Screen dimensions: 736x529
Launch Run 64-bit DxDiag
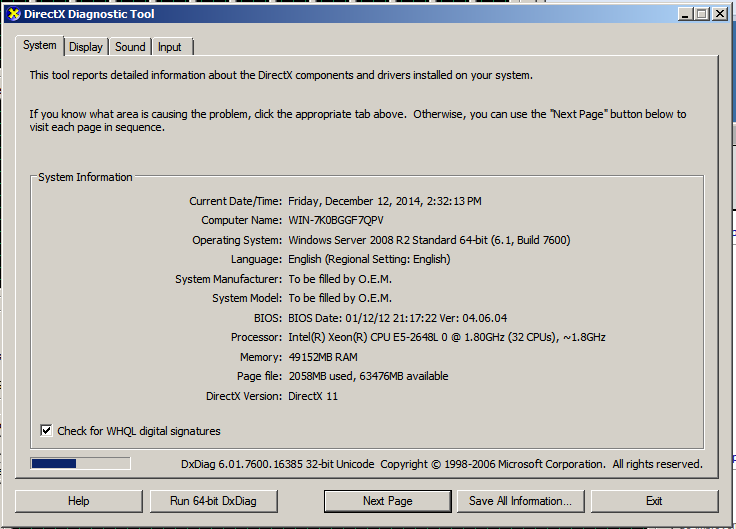(214, 501)
